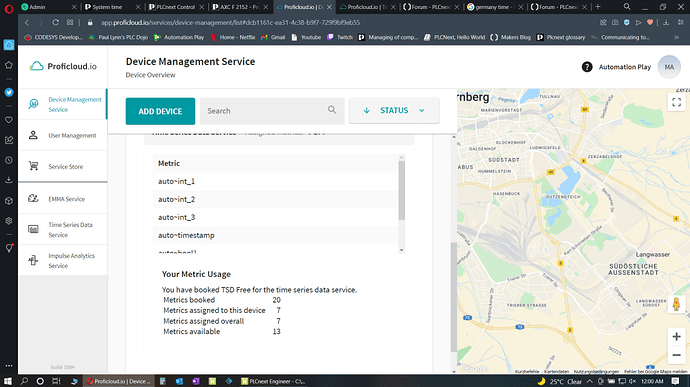The image size is (690, 387).
Task: Open the Windows Start menu
Action: (x=7, y=381)
